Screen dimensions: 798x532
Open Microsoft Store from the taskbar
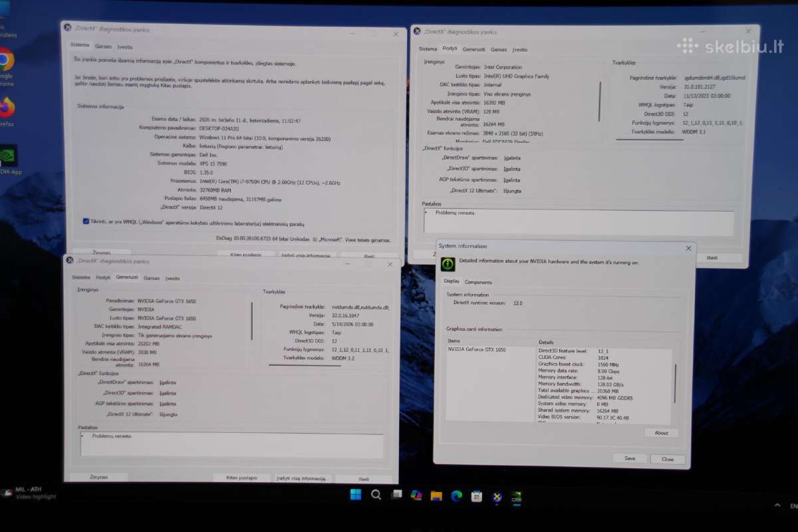coord(476,496)
